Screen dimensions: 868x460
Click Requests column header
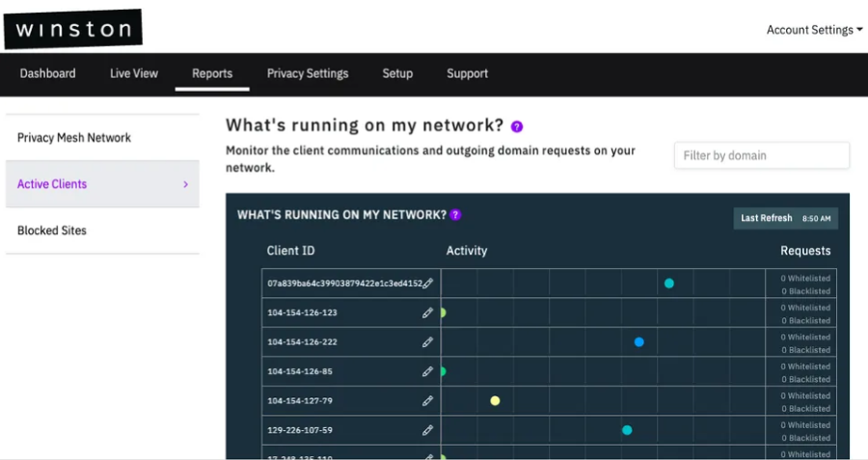click(x=805, y=251)
